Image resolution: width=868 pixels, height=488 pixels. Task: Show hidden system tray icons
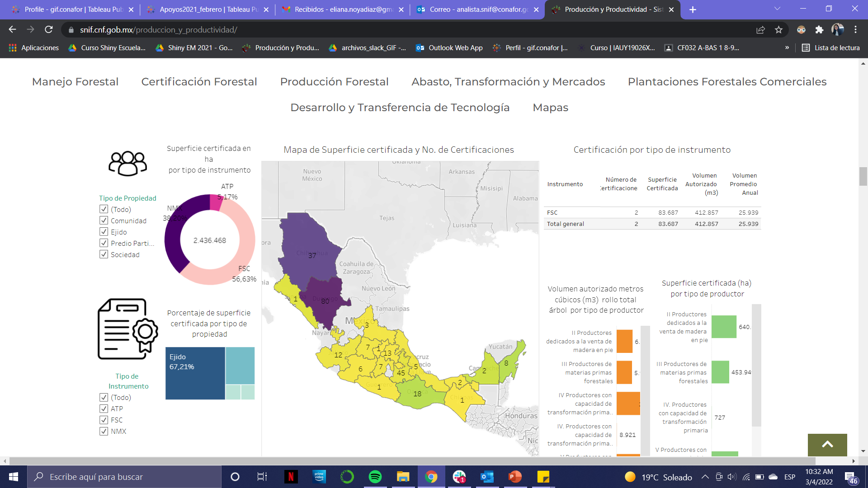pos(705,477)
